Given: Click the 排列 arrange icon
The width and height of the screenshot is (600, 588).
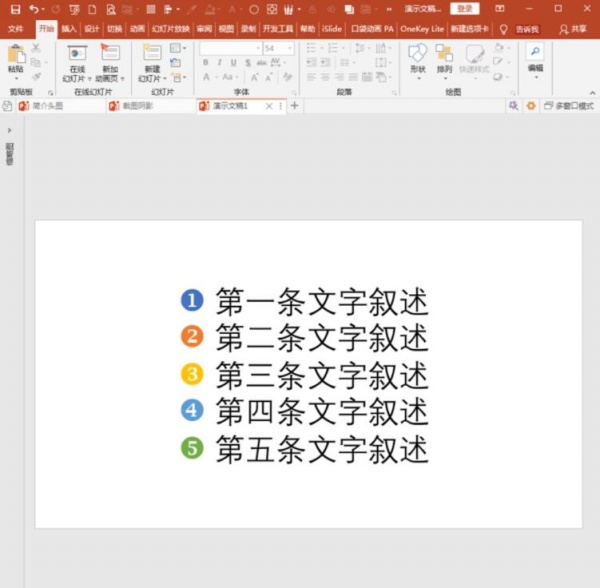Looking at the screenshot, I should (x=444, y=53).
